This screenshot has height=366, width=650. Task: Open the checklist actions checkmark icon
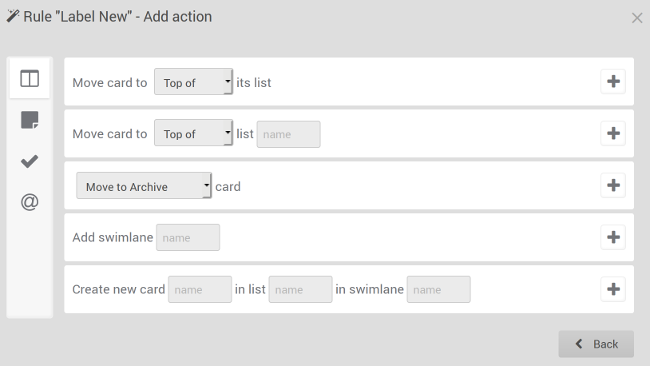(29, 161)
